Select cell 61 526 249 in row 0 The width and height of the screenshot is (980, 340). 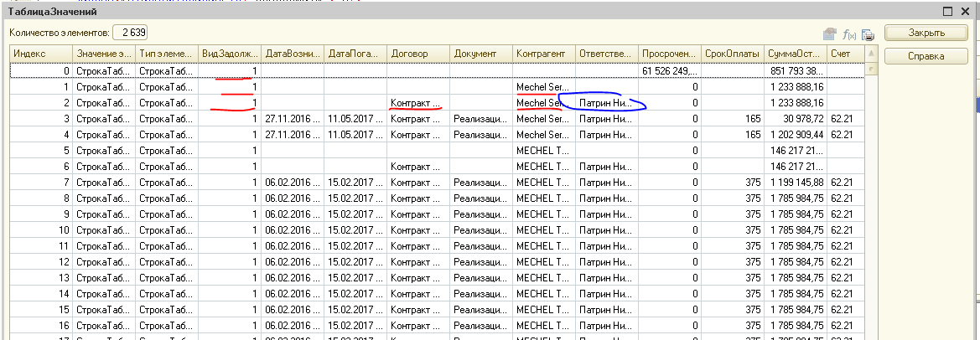pos(670,71)
